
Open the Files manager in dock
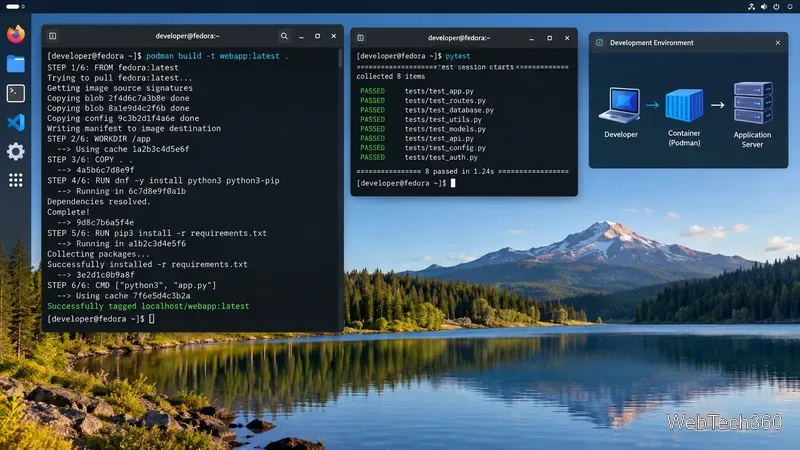tap(16, 64)
